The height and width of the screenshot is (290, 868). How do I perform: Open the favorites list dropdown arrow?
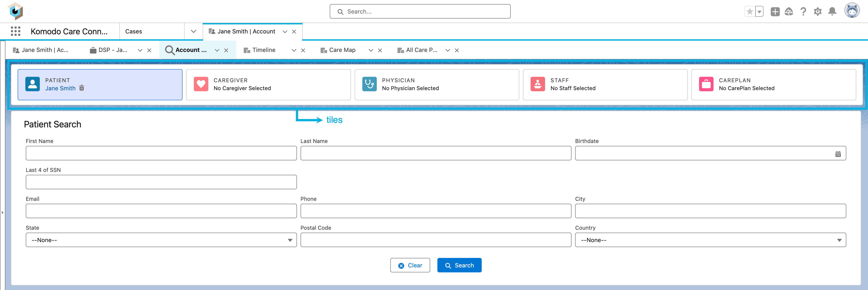coord(759,12)
